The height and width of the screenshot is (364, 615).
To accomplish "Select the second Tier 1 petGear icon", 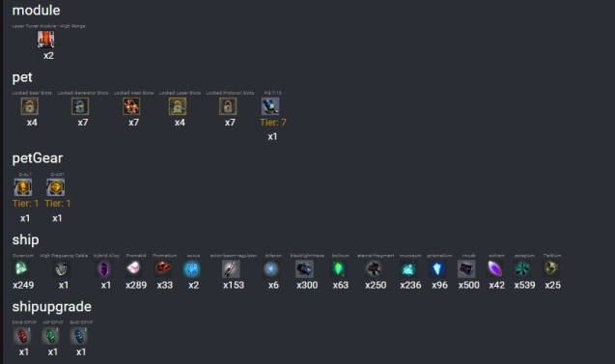I will (x=55, y=187).
